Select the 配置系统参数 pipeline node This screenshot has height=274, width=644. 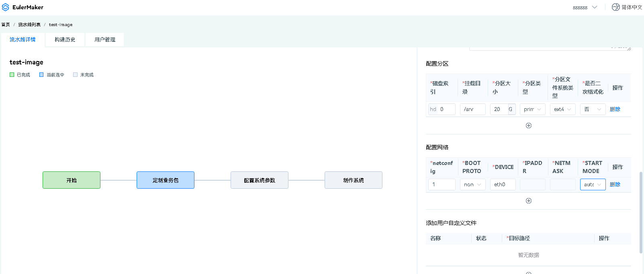pyautogui.click(x=260, y=180)
